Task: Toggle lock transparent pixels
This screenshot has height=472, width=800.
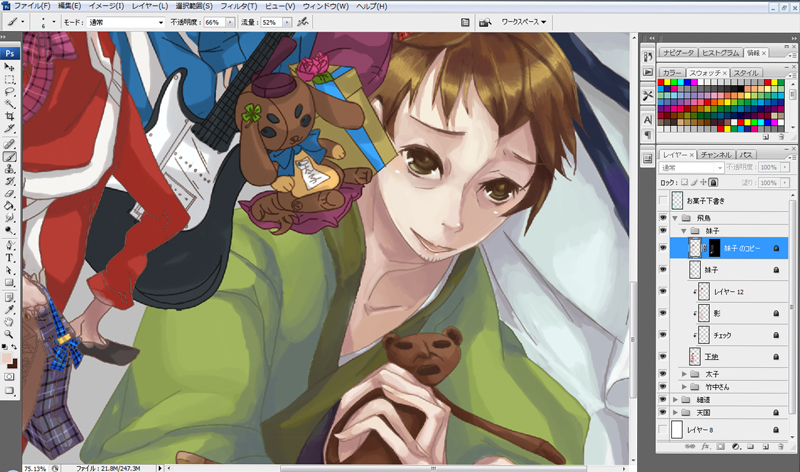Action: coord(684,182)
